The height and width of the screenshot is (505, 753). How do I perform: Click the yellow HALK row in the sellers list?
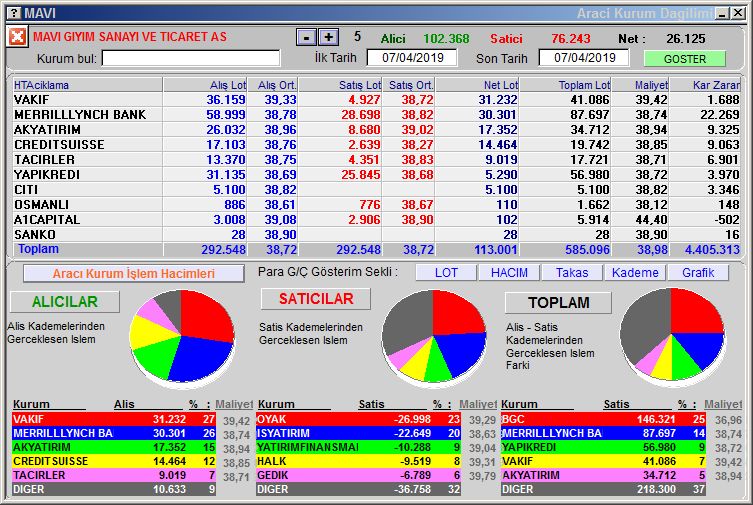pos(358,461)
